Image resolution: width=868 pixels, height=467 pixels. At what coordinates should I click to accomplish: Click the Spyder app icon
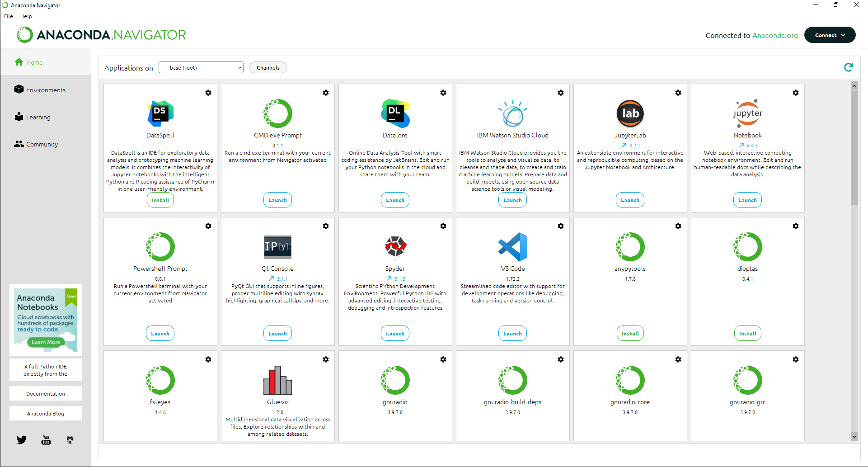(395, 247)
